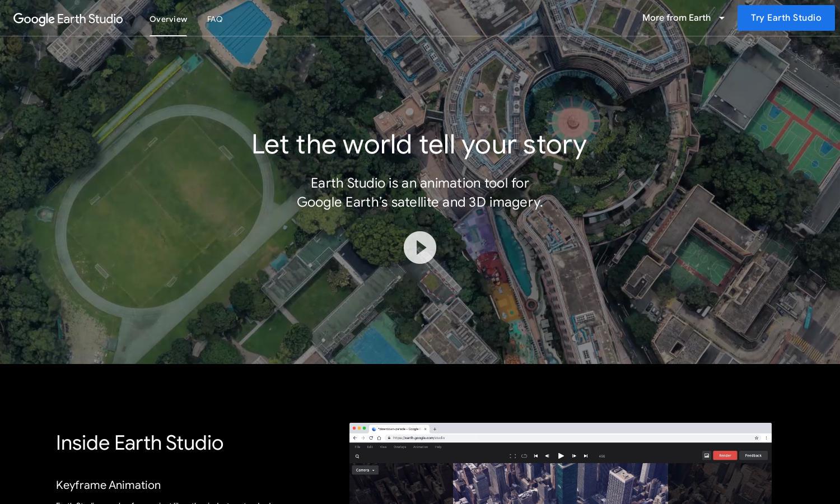The image size is (840, 504).
Task: Play the hero intro video
Action: [420, 248]
